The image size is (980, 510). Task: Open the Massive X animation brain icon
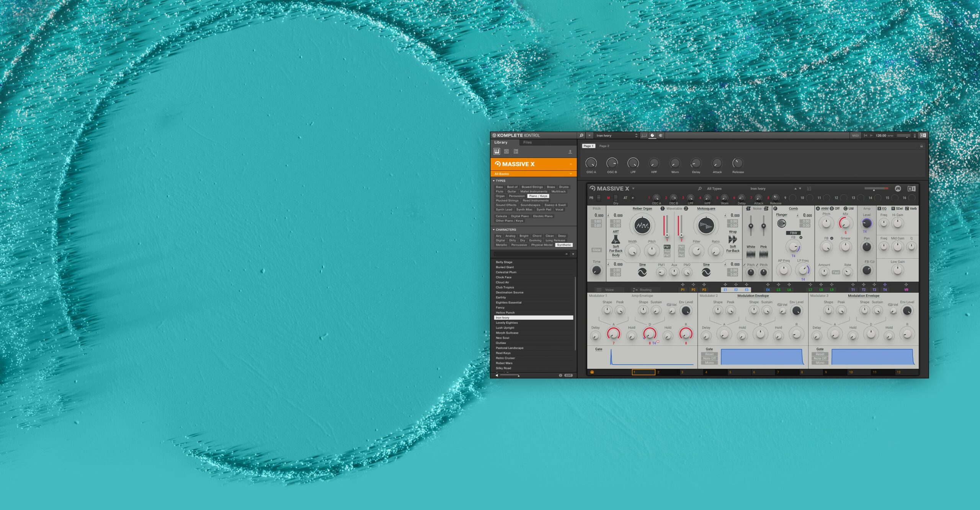pos(898,189)
